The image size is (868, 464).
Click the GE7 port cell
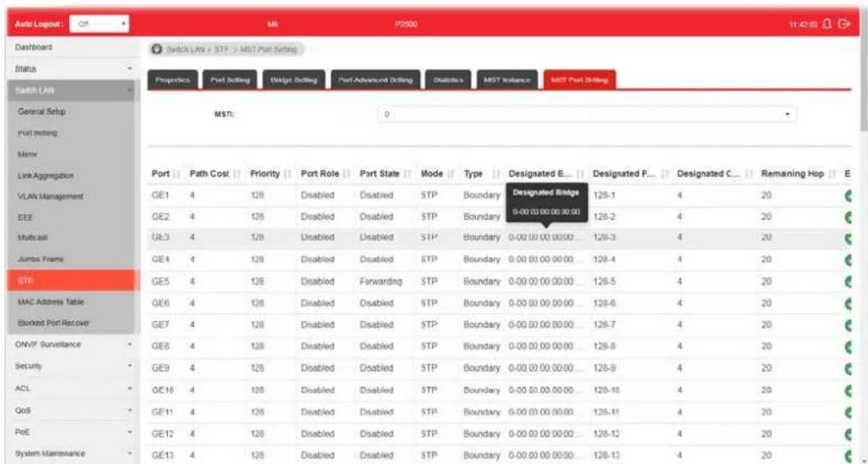pyautogui.click(x=159, y=326)
